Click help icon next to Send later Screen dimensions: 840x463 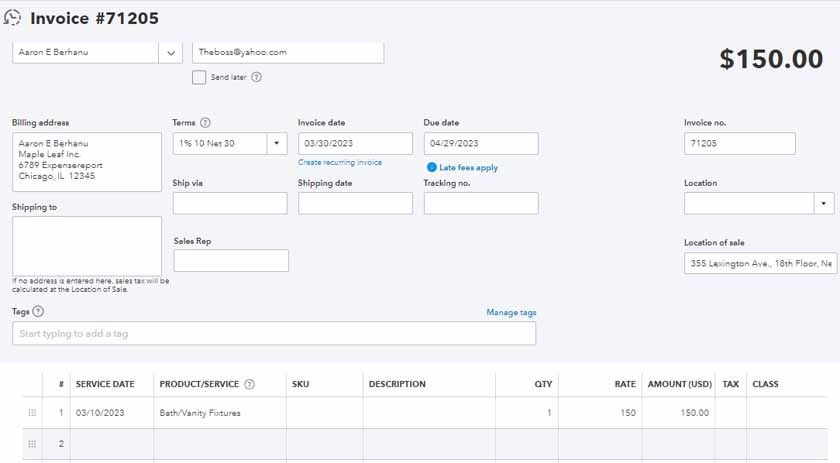tap(257, 77)
